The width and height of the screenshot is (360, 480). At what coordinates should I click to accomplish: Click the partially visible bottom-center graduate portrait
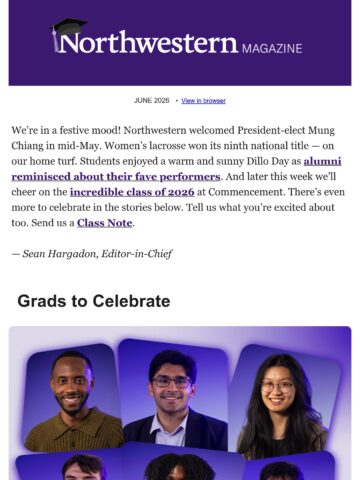pos(182,465)
